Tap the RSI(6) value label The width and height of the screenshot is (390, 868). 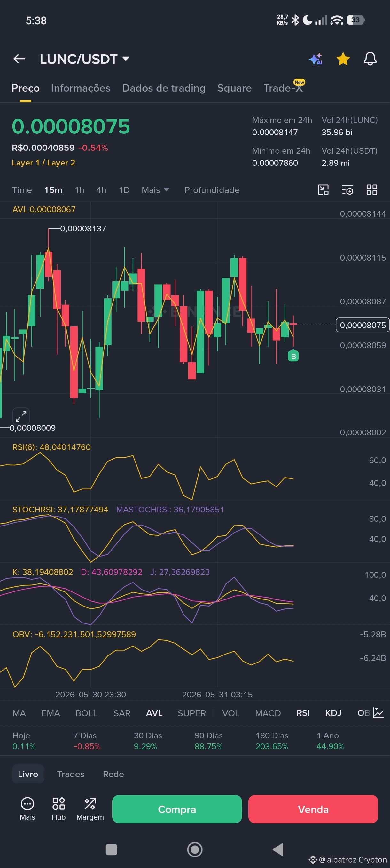[51, 447]
